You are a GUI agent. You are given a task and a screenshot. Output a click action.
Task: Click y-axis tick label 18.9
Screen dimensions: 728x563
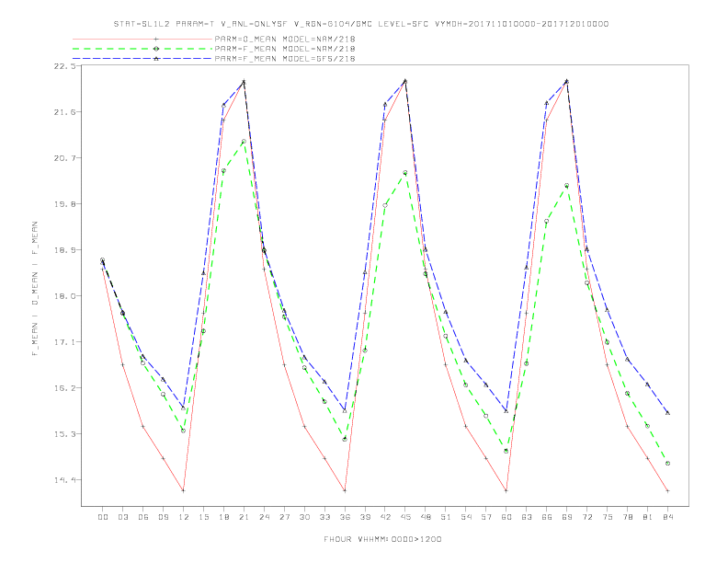click(x=64, y=250)
